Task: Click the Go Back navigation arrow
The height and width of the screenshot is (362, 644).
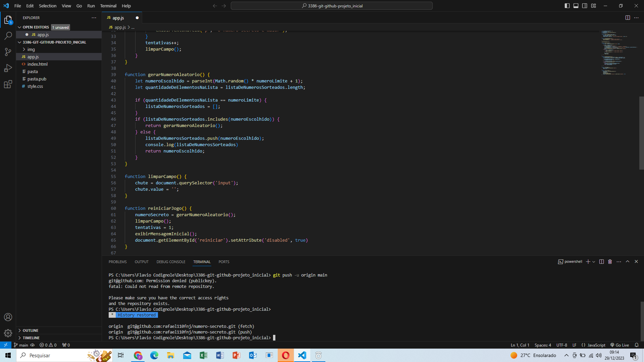Action: tap(215, 6)
